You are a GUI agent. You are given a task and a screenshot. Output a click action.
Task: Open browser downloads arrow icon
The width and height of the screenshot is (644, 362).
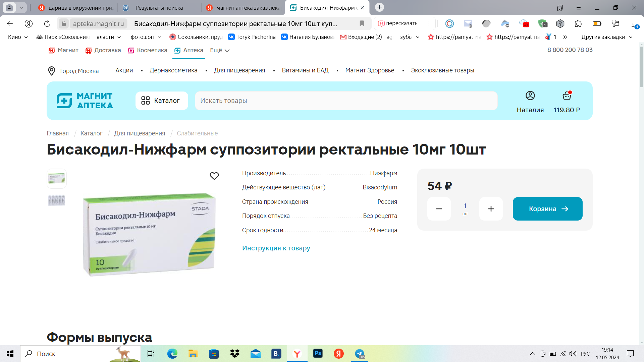pos(634,24)
